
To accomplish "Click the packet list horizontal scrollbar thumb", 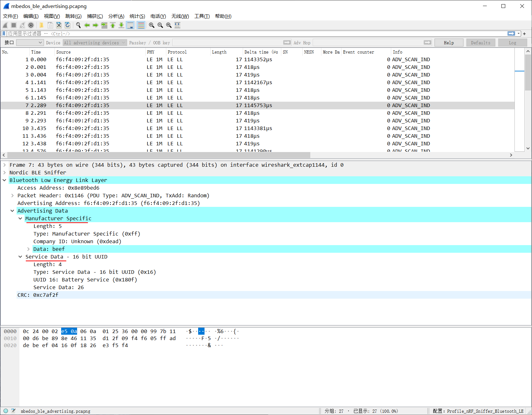I will (159, 155).
